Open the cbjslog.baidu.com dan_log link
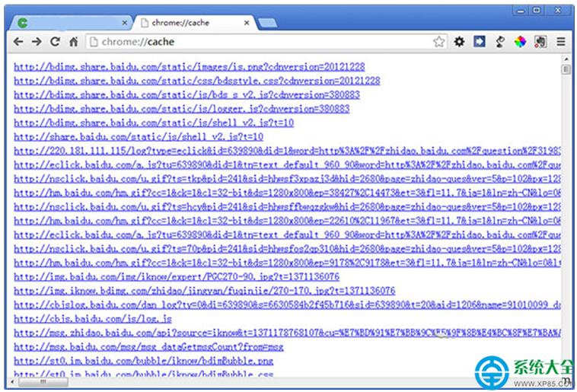Viewport: 577px width, 392px height. click(x=288, y=304)
